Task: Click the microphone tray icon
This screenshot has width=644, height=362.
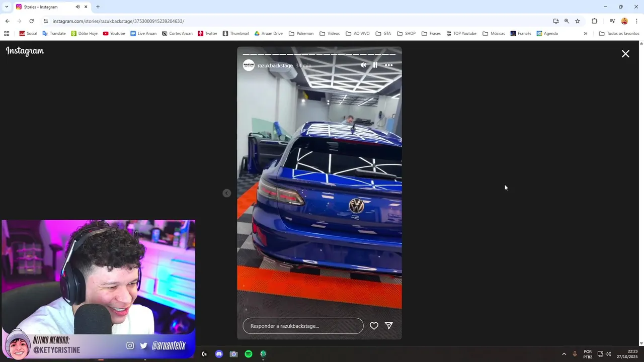Action: (x=575, y=354)
